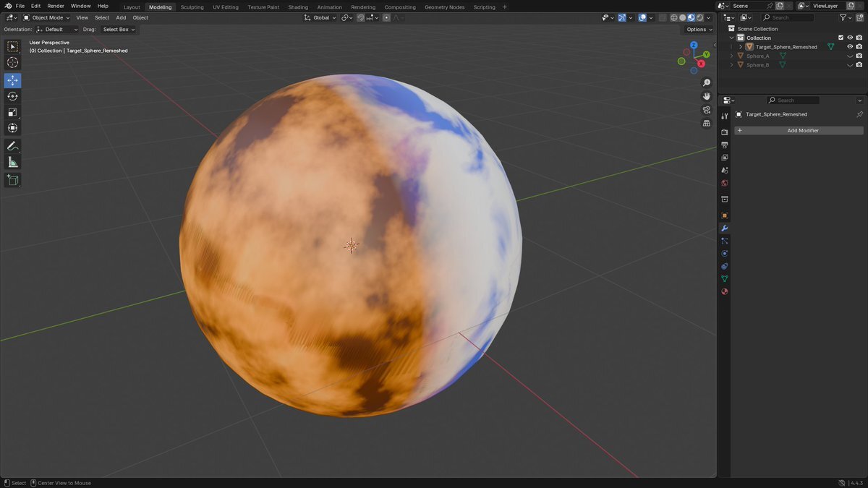The width and height of the screenshot is (868, 488).
Task: Show Sphere_A using its hidden-eye icon
Action: click(x=850, y=56)
